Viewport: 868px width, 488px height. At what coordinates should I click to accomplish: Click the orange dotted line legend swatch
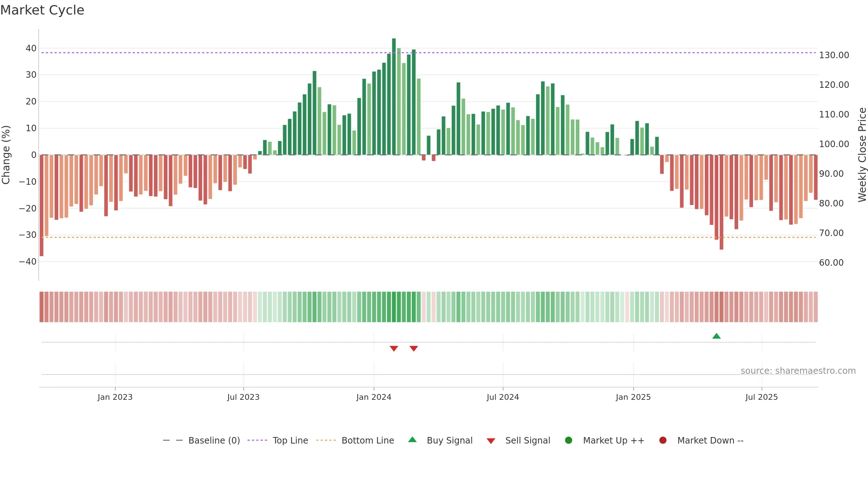[x=326, y=440]
